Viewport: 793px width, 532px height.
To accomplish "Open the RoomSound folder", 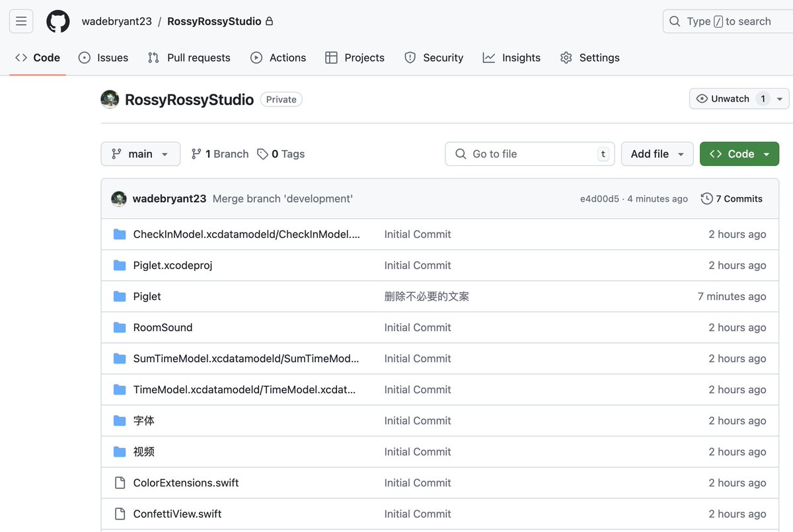I will click(x=163, y=327).
